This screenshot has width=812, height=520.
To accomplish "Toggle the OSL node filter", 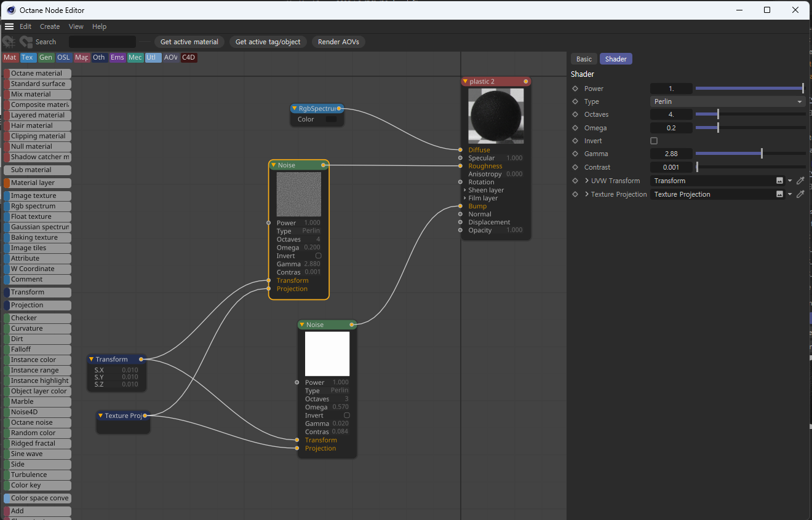I will [x=63, y=57].
